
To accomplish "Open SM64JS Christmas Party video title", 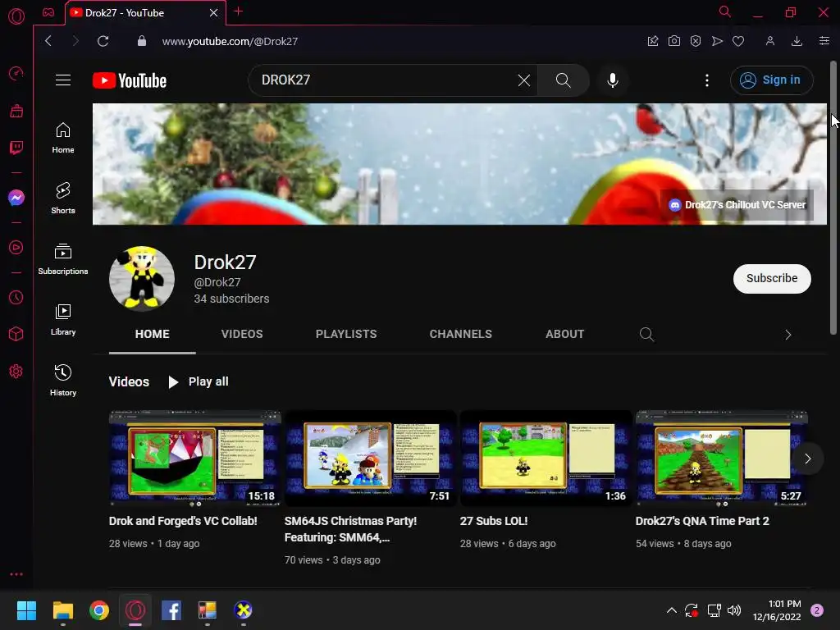I will point(350,529).
